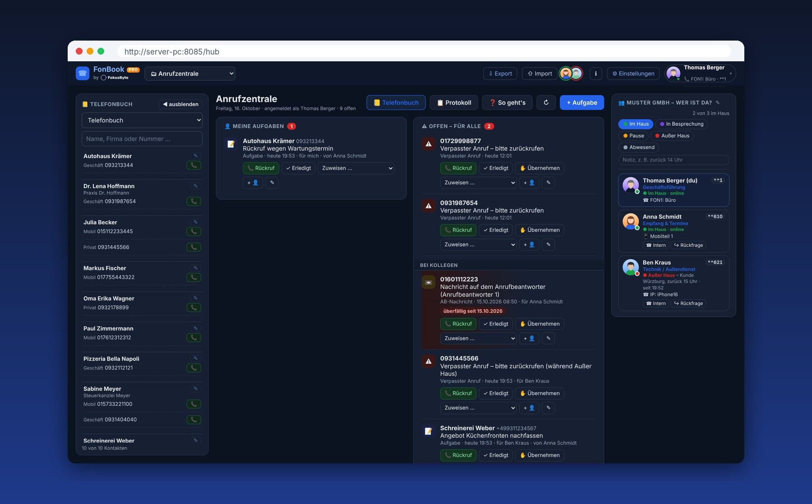
Task: Set status to Außer Haus
Action: [x=672, y=136]
